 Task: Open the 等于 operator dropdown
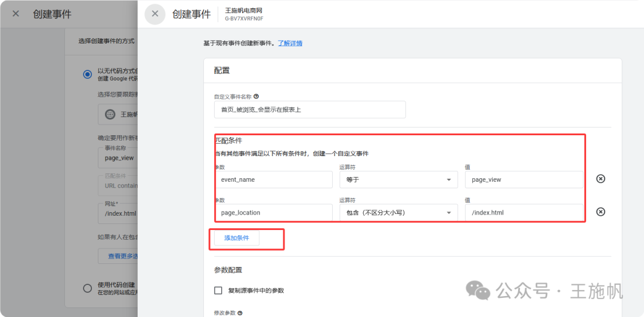tap(398, 179)
